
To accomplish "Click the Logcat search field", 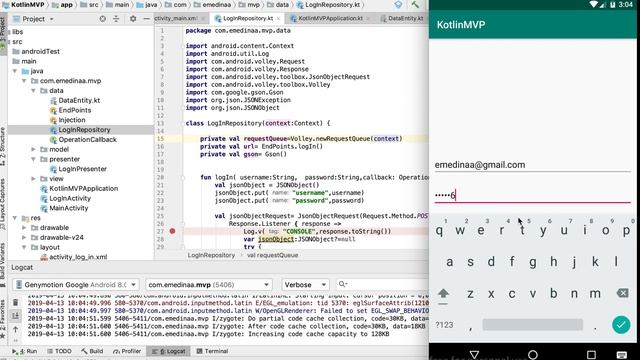I will [x=382, y=284].
